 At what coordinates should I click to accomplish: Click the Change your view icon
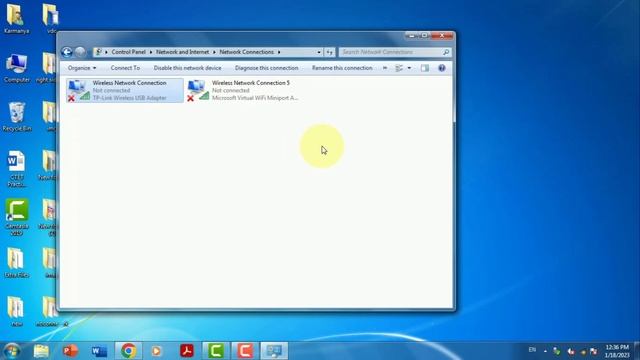coord(399,68)
